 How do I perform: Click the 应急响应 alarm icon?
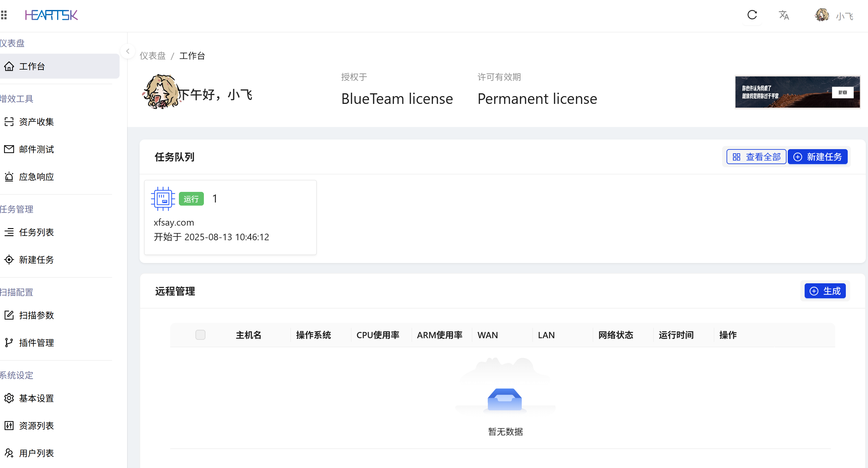[9, 177]
